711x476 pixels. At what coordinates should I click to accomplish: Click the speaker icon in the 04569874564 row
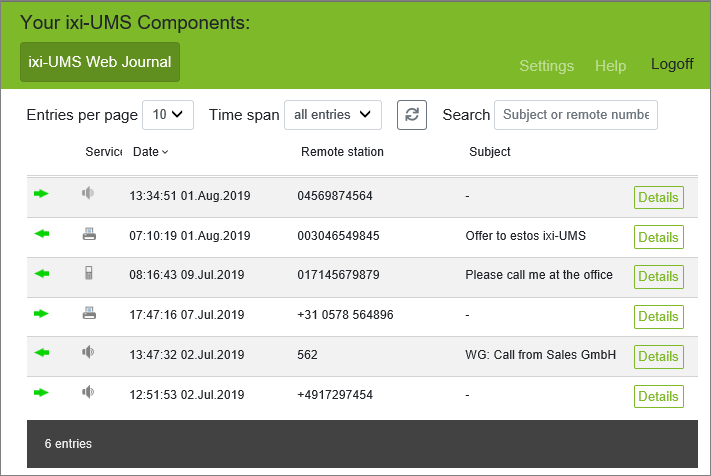88,194
